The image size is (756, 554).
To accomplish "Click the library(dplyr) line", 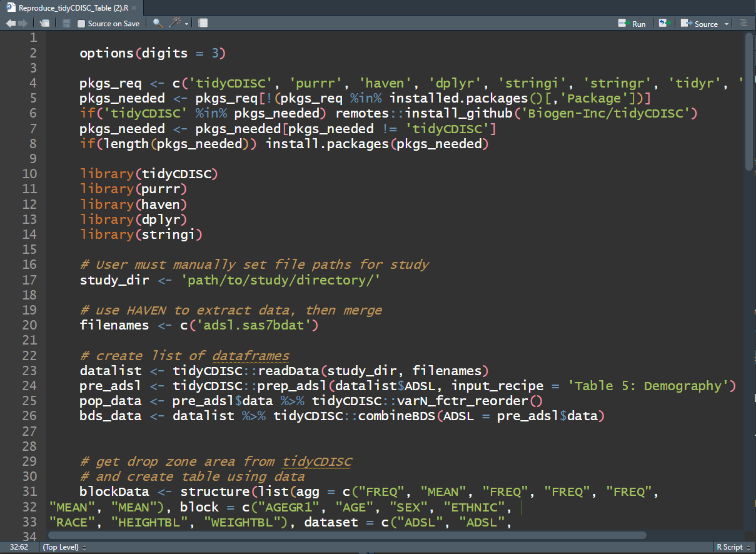I will [x=134, y=219].
